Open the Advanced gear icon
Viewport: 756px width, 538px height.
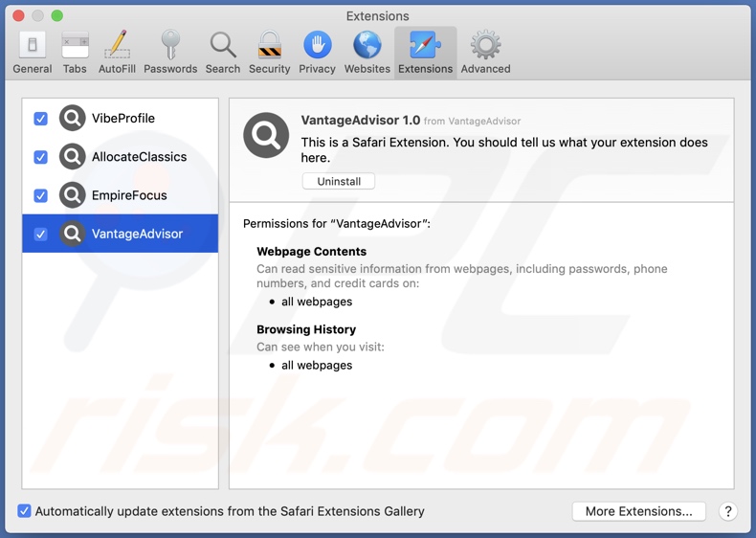[x=485, y=45]
